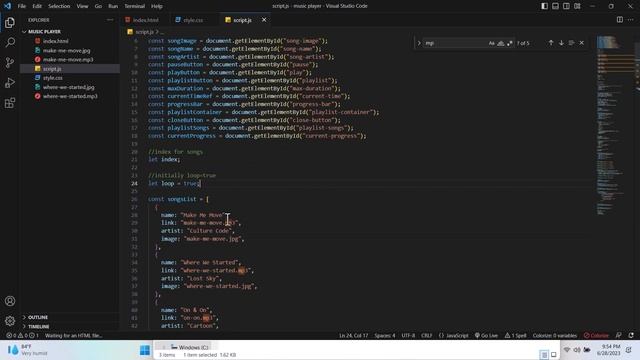640x360 pixels.
Task: Go to next match arrow
Action: (x=561, y=43)
